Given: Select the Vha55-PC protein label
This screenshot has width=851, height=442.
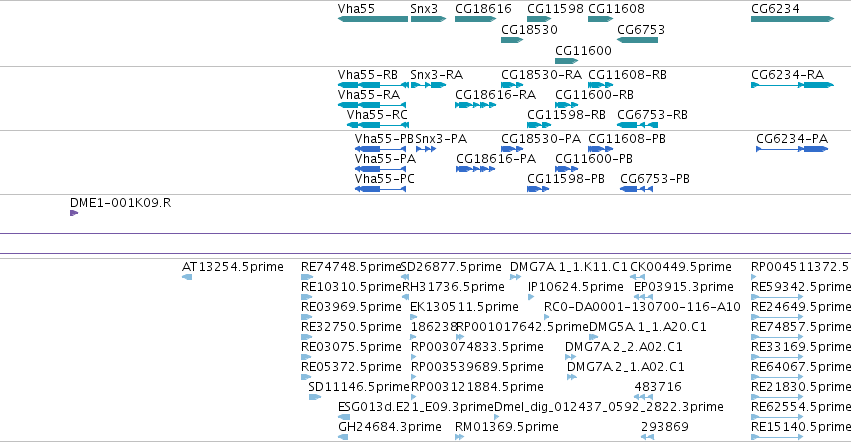Looking at the screenshot, I should coord(384,179).
